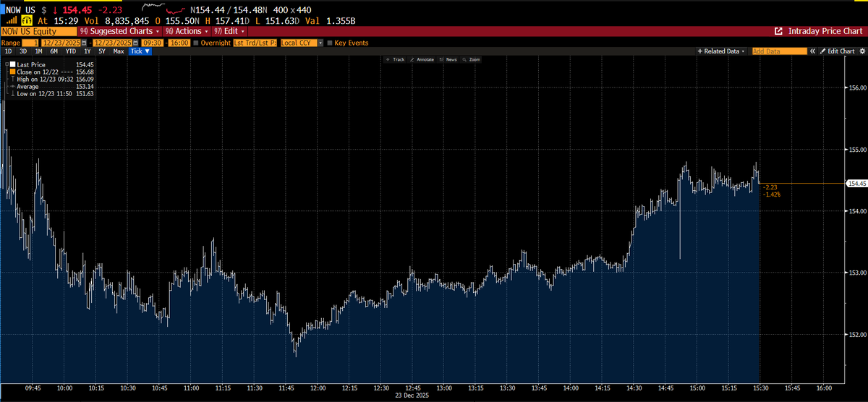This screenshot has height=402, width=868.
Task: Select the 1Y range tab
Action: pyautogui.click(x=88, y=51)
